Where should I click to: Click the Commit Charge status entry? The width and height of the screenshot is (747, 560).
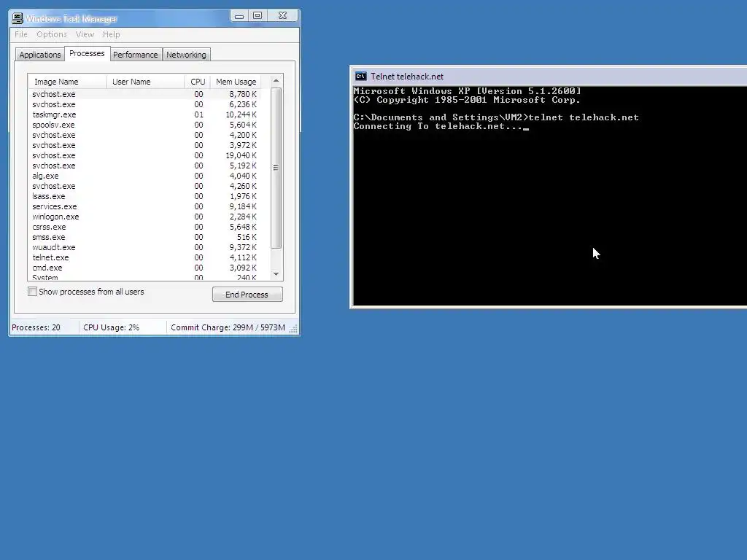click(x=228, y=327)
